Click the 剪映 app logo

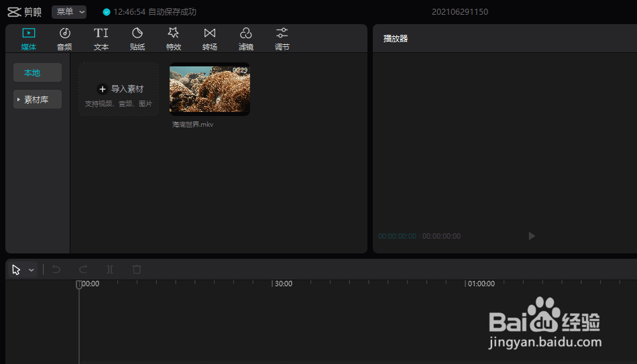point(24,12)
